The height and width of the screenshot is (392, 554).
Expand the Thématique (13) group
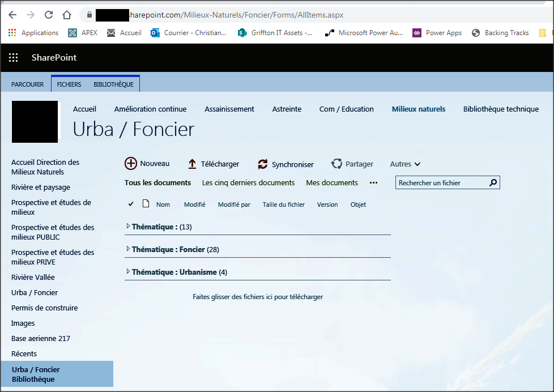pos(128,226)
